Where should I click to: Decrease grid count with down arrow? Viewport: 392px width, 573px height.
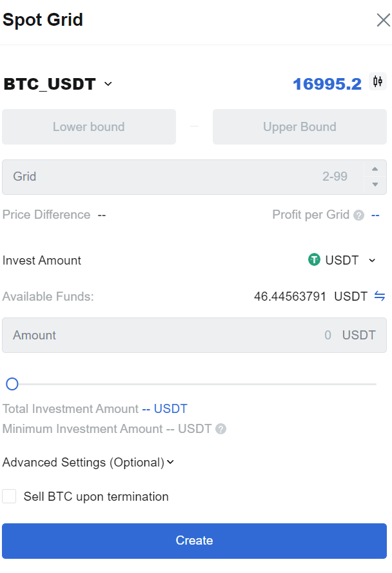click(x=375, y=185)
